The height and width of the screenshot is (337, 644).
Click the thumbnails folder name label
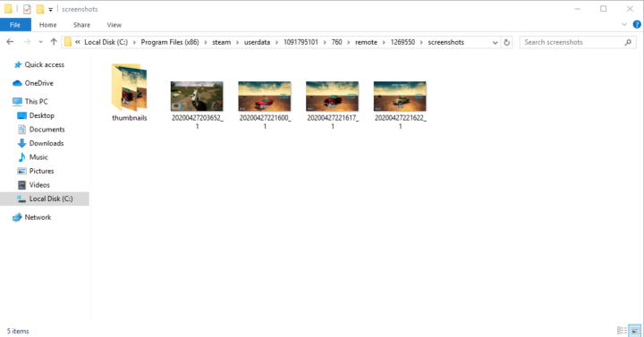tap(130, 118)
